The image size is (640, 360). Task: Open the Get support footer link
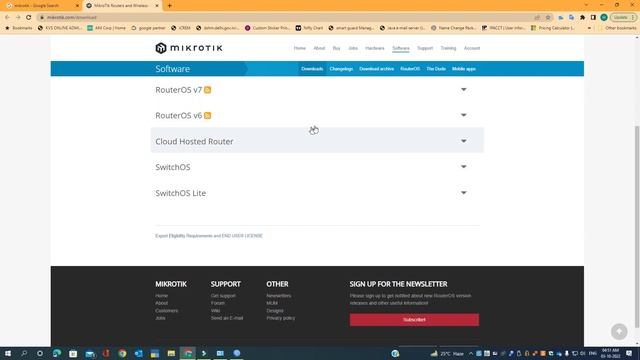pos(223,296)
